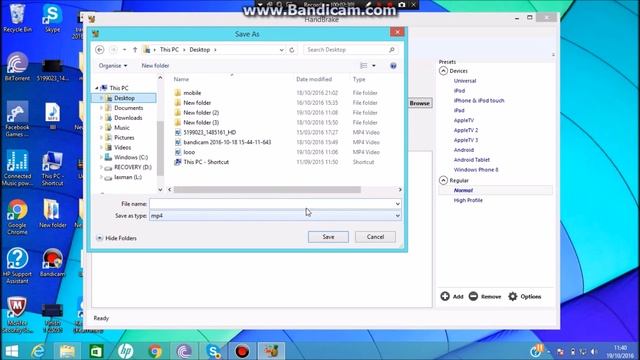Collapse Devices preset group
Viewport: 640px width, 360px height.
[x=443, y=71]
